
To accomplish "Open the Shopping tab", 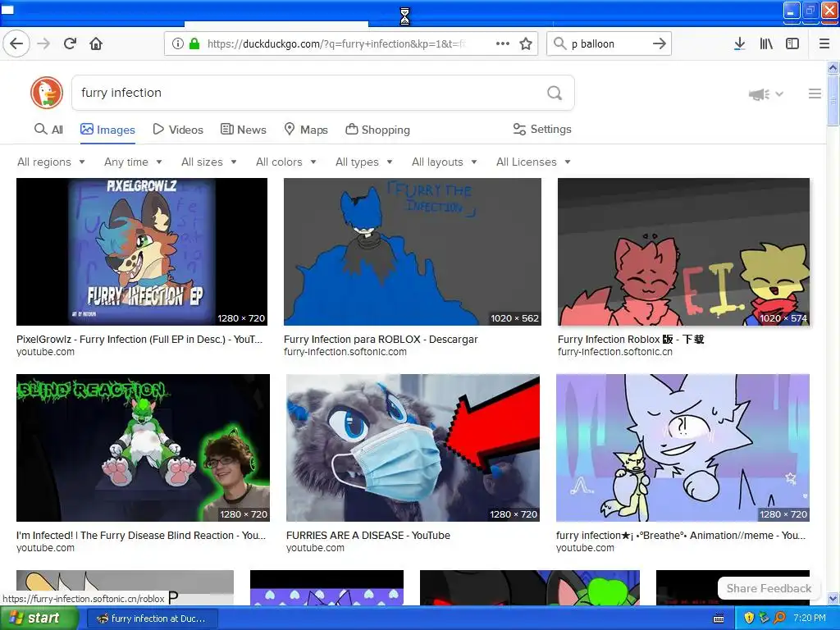I will click(x=377, y=130).
